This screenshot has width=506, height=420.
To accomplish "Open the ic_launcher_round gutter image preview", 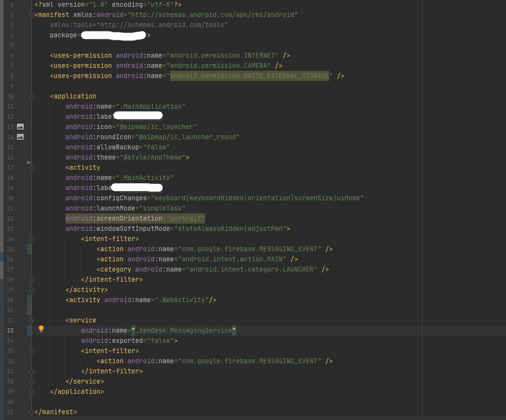I will point(20,137).
